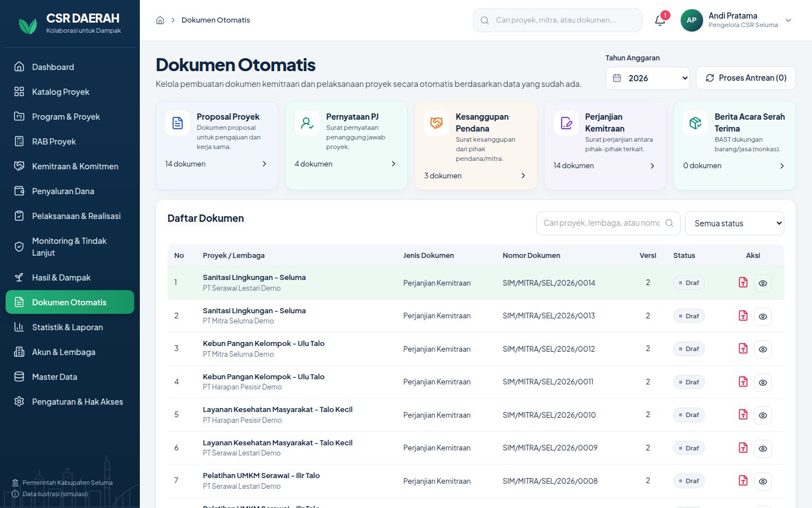Open Perjanjian Kemitraan's 14 dokumen link
This screenshot has height=508, width=812.
604,166
